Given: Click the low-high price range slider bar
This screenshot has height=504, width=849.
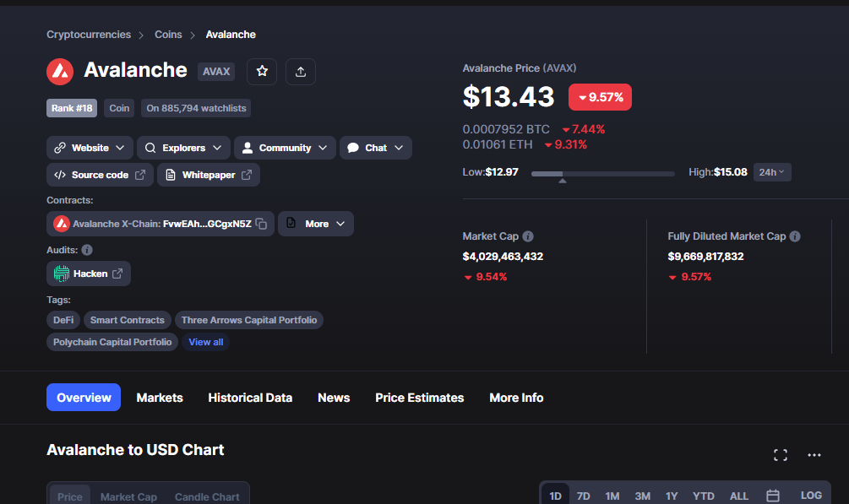Looking at the screenshot, I should (603, 174).
